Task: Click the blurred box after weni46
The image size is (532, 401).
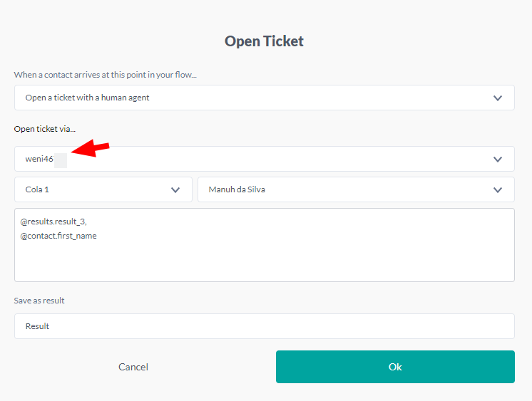Action: click(x=61, y=160)
